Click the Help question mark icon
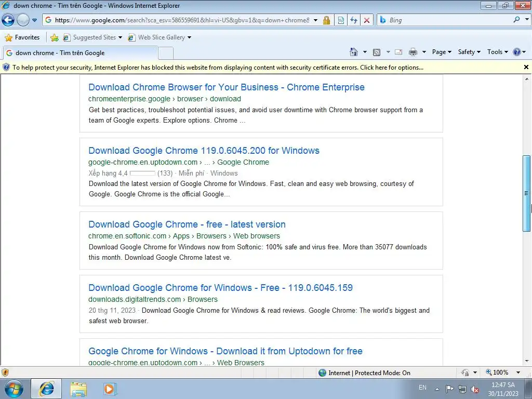Viewport: 532px width, 399px height. coord(517,52)
